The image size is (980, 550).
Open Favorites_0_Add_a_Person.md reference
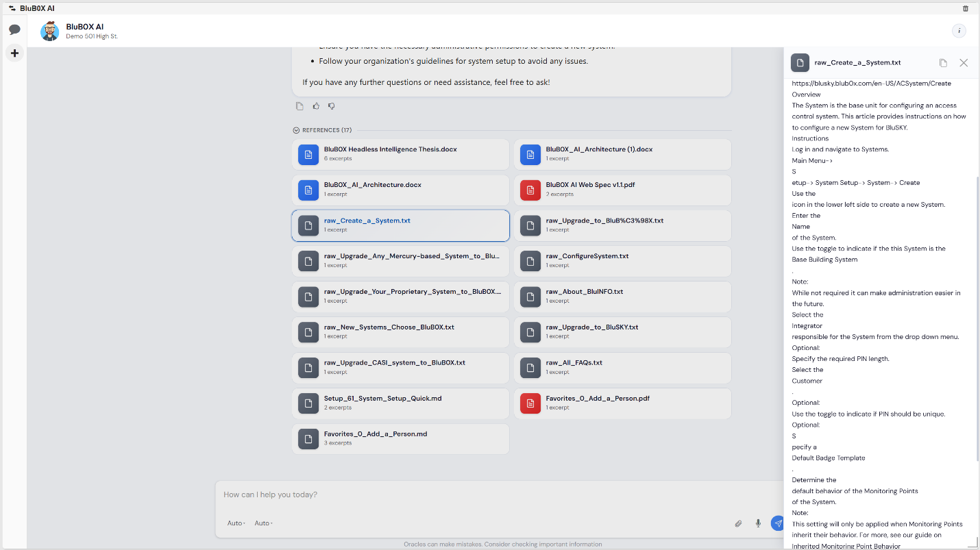[400, 439]
